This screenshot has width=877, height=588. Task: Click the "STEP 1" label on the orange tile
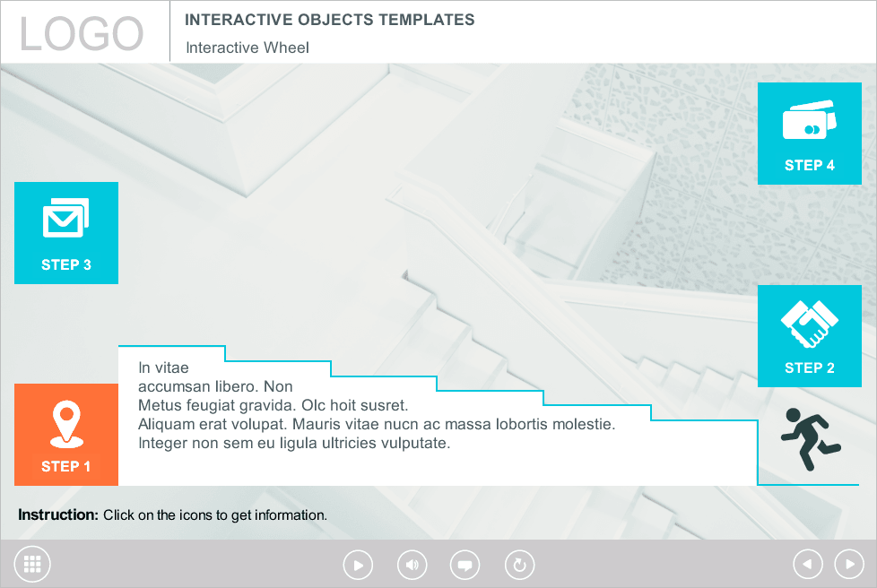(65, 466)
